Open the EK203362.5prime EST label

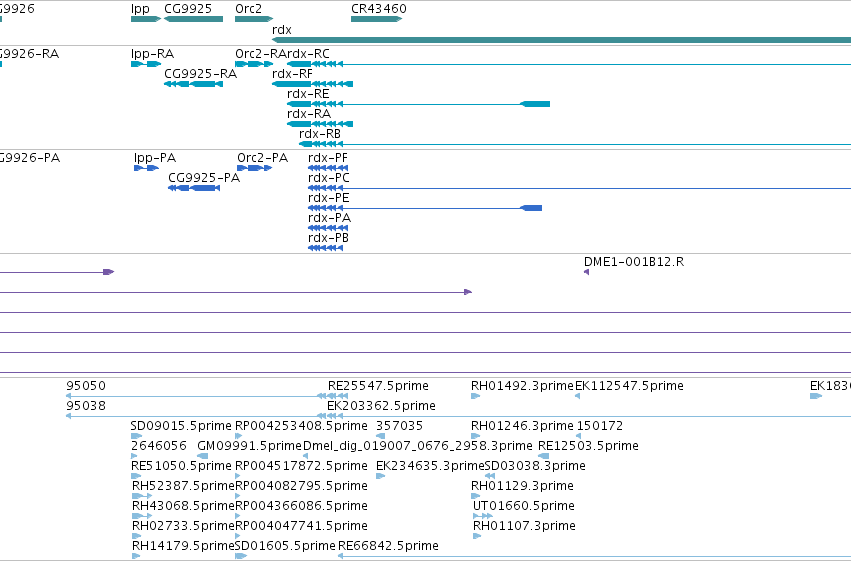point(381,406)
